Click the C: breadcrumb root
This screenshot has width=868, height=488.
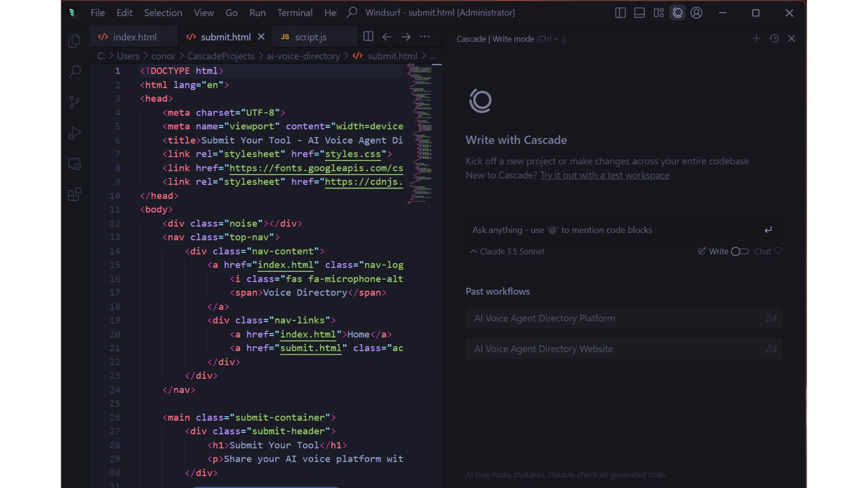coord(101,56)
